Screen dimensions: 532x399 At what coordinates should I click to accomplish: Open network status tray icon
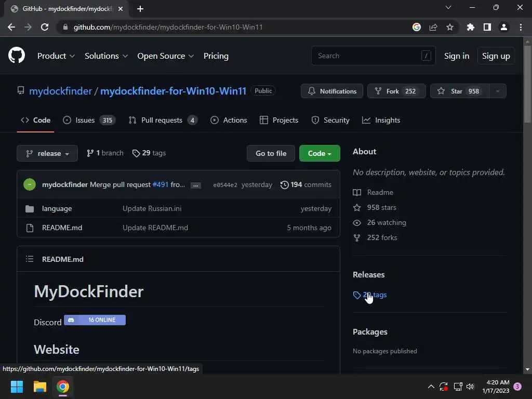tap(458, 387)
